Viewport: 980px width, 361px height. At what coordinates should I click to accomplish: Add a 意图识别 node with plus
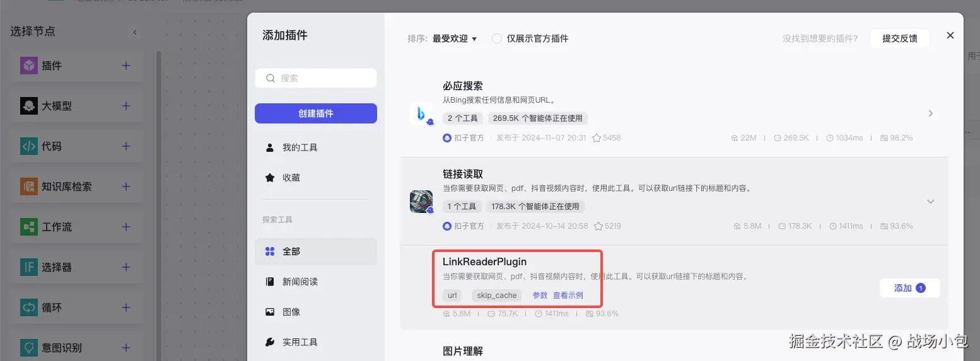(126, 348)
